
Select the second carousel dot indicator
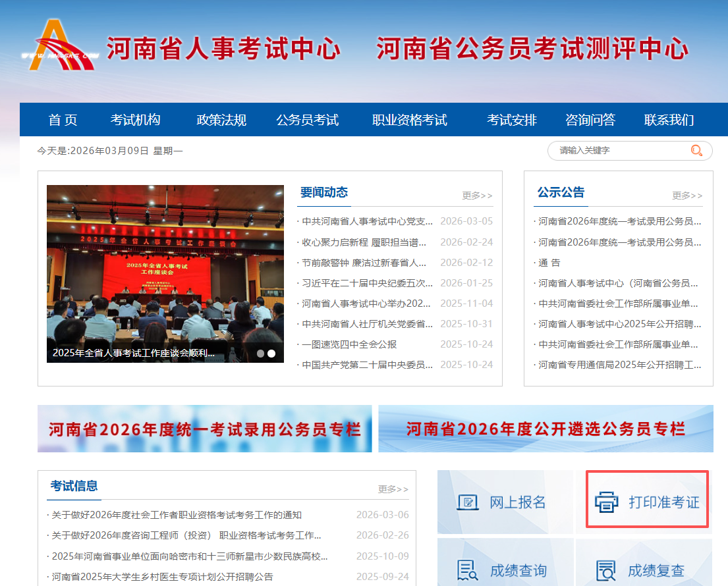click(x=271, y=354)
